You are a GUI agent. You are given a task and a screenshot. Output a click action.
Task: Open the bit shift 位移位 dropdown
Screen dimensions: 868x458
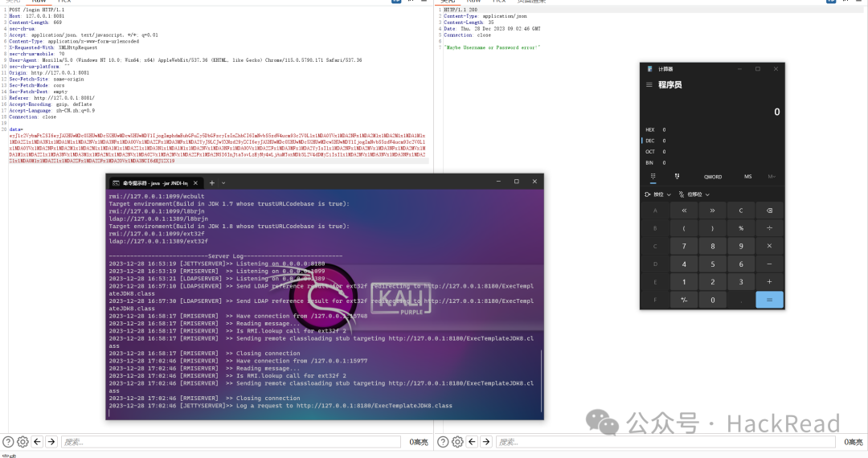point(694,194)
